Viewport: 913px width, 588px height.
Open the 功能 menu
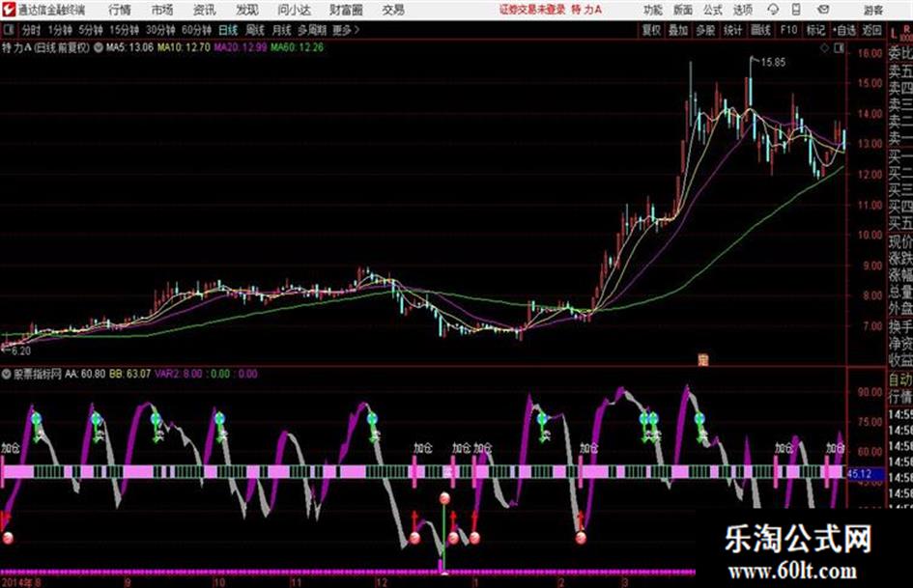click(653, 10)
